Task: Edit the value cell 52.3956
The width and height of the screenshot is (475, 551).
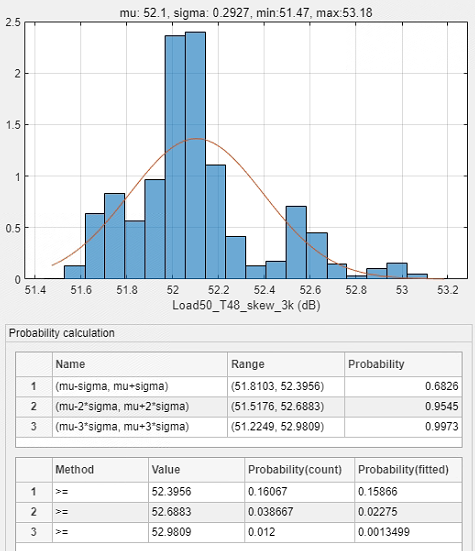Action: pos(196,492)
